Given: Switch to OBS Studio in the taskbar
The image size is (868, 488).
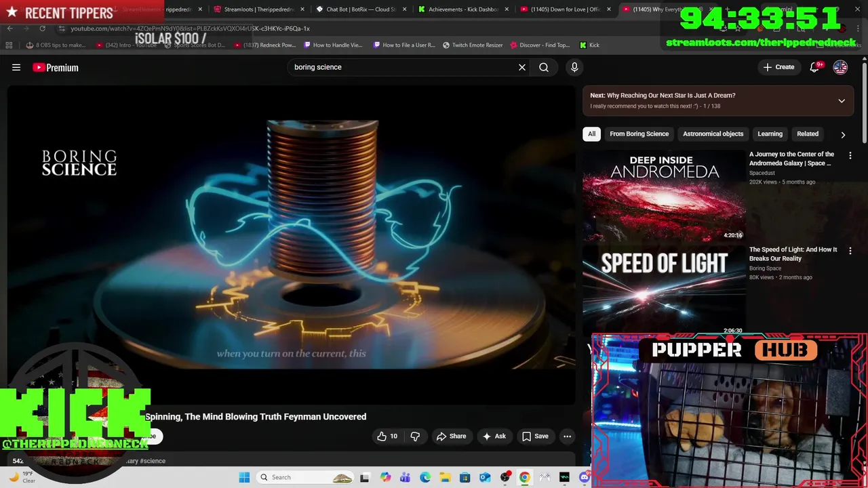Looking at the screenshot, I should point(505,477).
